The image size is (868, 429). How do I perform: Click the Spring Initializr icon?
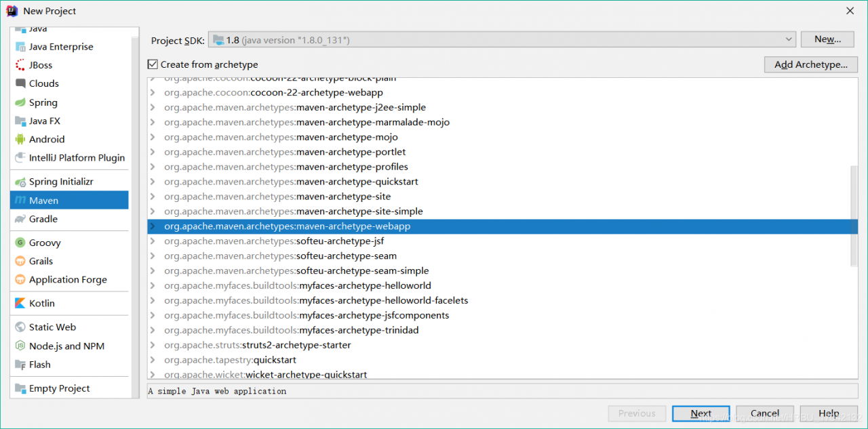[x=20, y=182]
